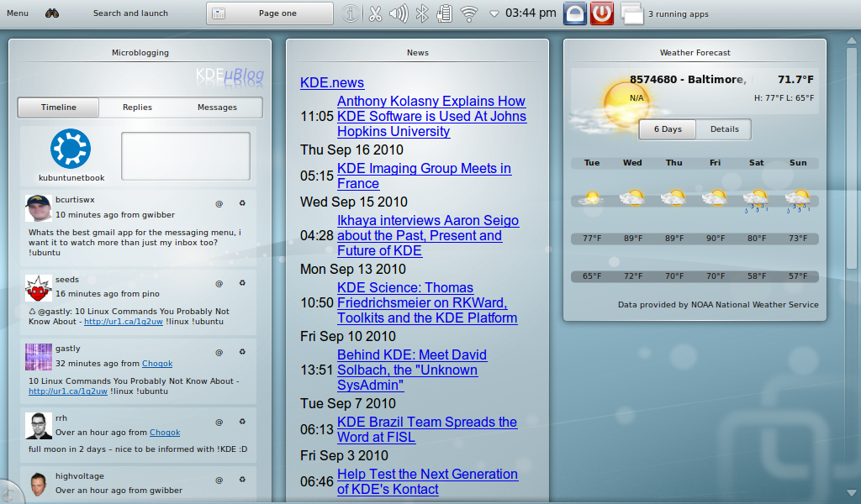Screen dimensions: 861x504
Task: Select the Details weather tab
Action: tap(724, 129)
